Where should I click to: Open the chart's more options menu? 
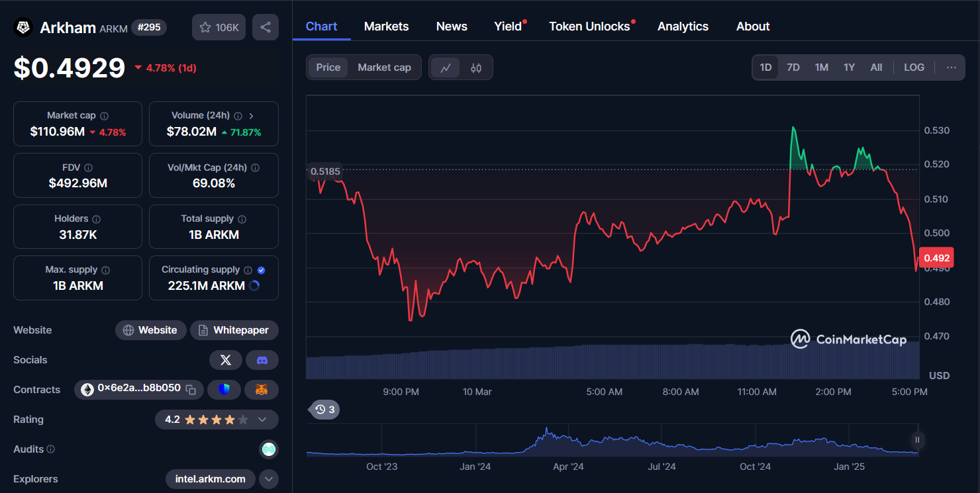pos(952,67)
